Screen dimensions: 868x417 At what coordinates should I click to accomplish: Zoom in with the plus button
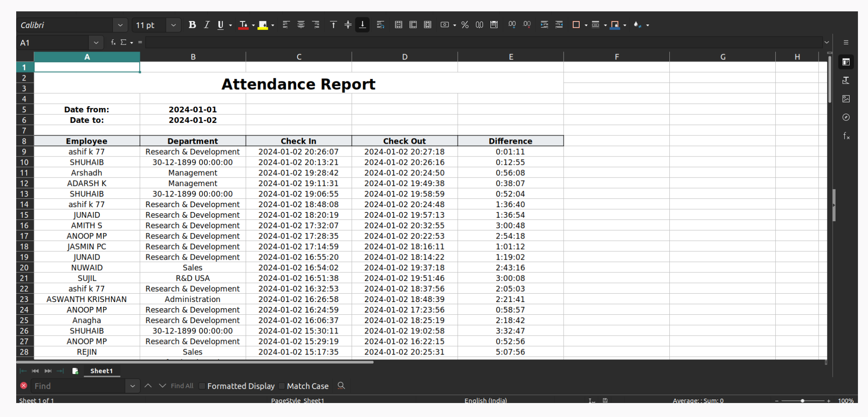[829, 401]
